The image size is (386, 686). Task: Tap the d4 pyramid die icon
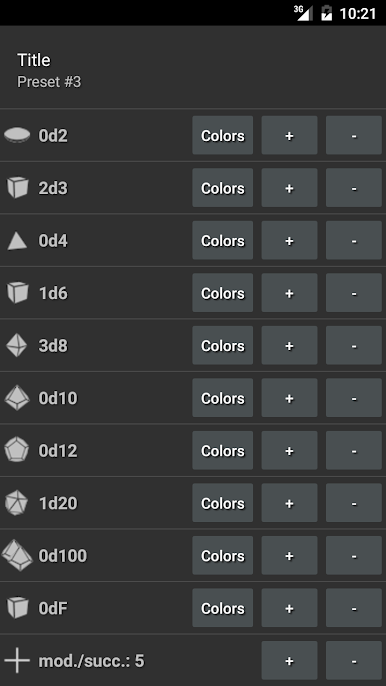click(x=17, y=241)
